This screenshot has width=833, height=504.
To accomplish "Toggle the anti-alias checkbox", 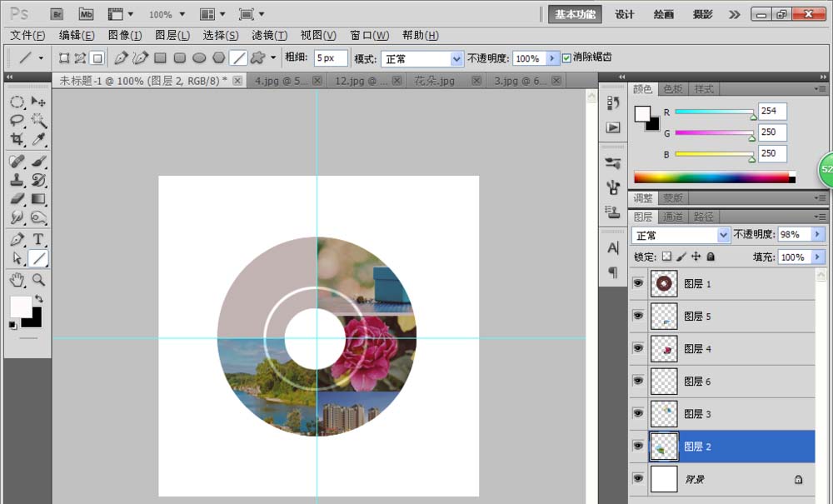I will pyautogui.click(x=566, y=57).
